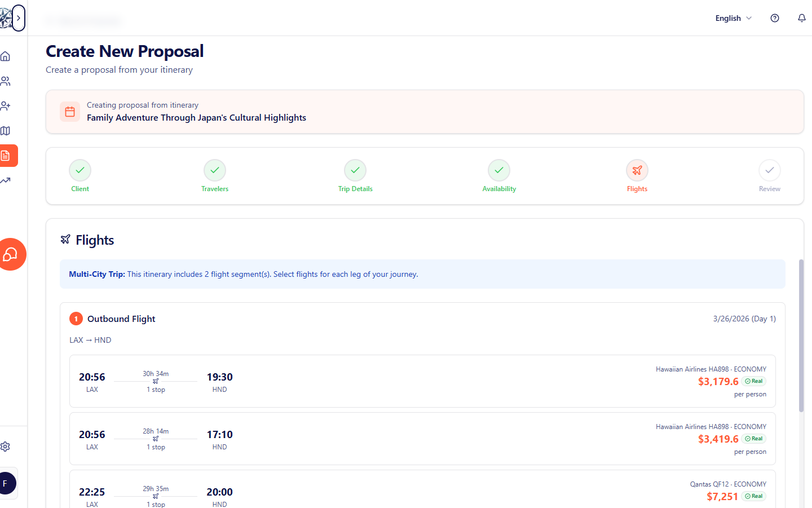Select the Clients people icon in sidebar
The height and width of the screenshot is (508, 812).
point(6,81)
